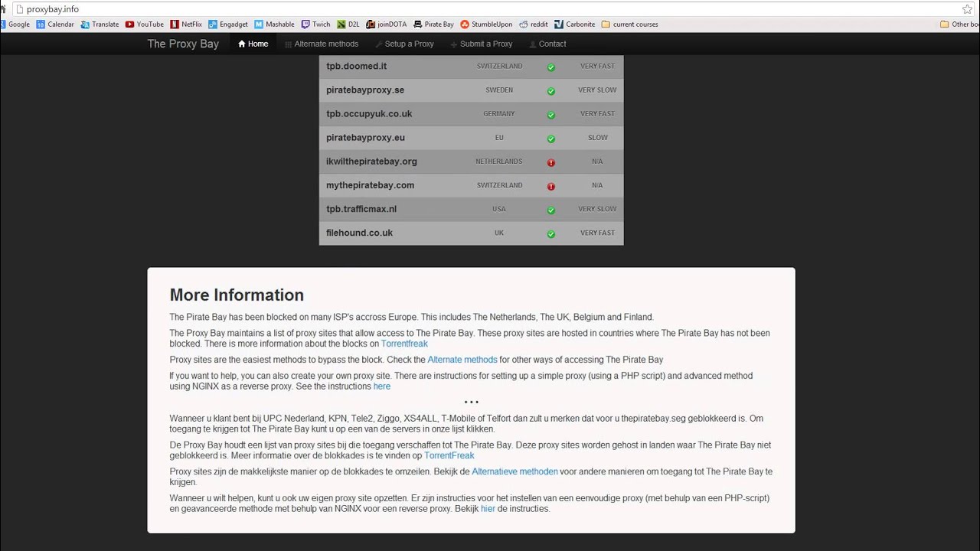The width and height of the screenshot is (980, 551).
Task: Follow the Dutch 'hier' instructions link
Action: (488, 509)
